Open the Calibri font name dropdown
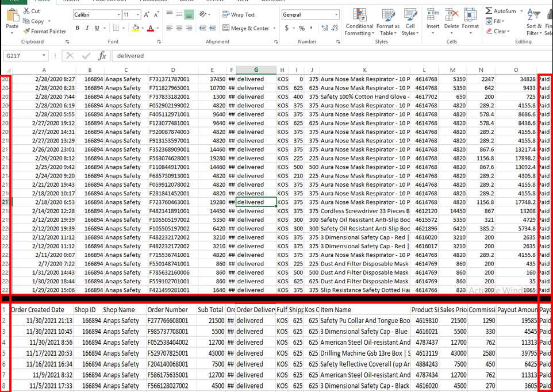 (x=119, y=15)
